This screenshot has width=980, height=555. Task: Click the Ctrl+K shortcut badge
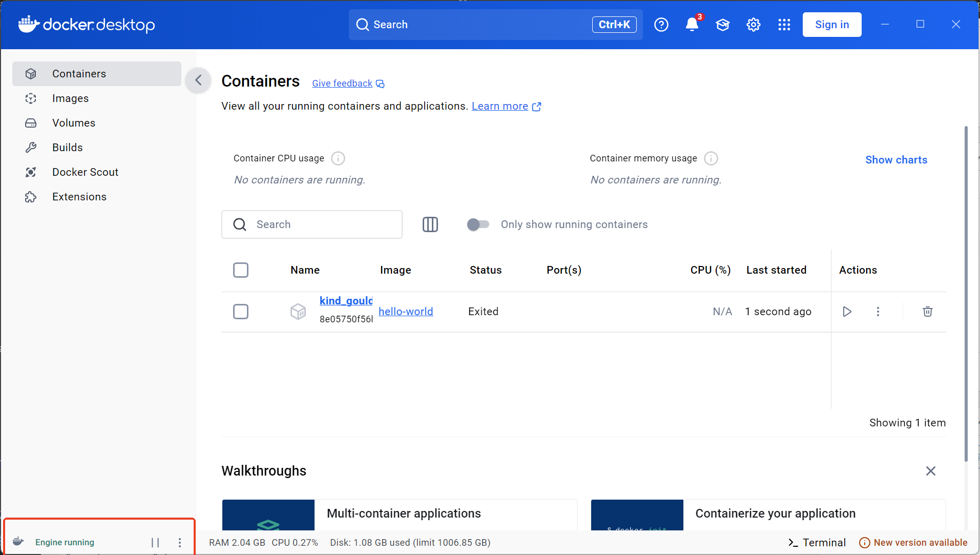click(x=614, y=25)
